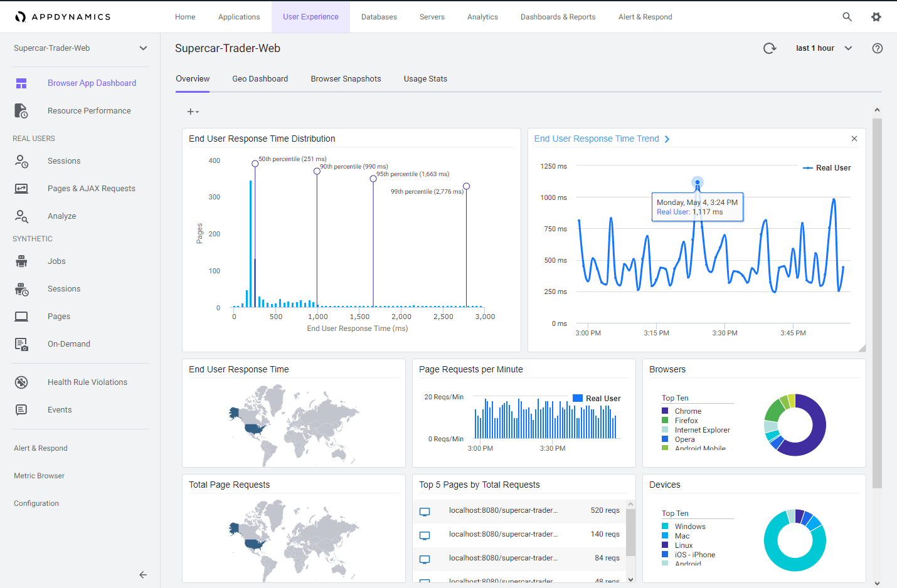Click the refresh dashboard icon
Viewport: 897px width, 588px height.
coord(770,48)
